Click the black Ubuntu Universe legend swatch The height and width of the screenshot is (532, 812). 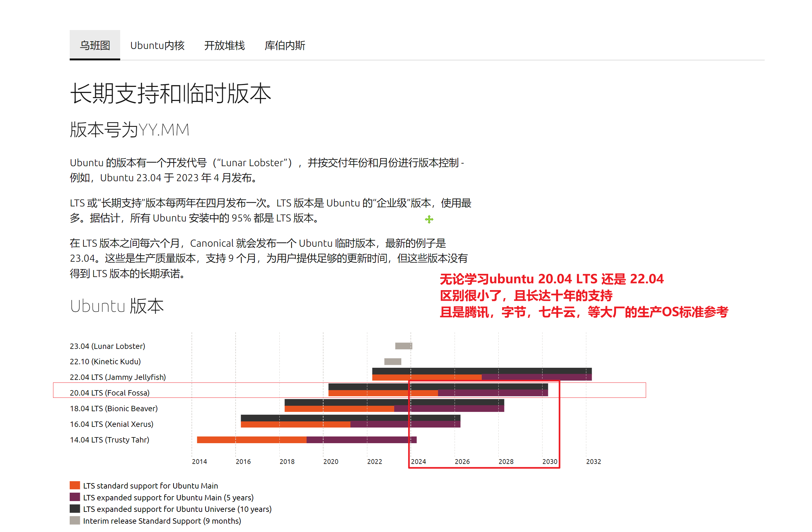[x=75, y=508]
